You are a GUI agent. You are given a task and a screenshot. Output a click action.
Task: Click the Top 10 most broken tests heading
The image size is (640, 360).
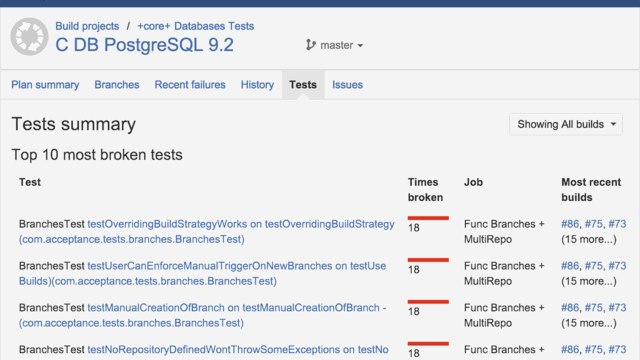97,155
